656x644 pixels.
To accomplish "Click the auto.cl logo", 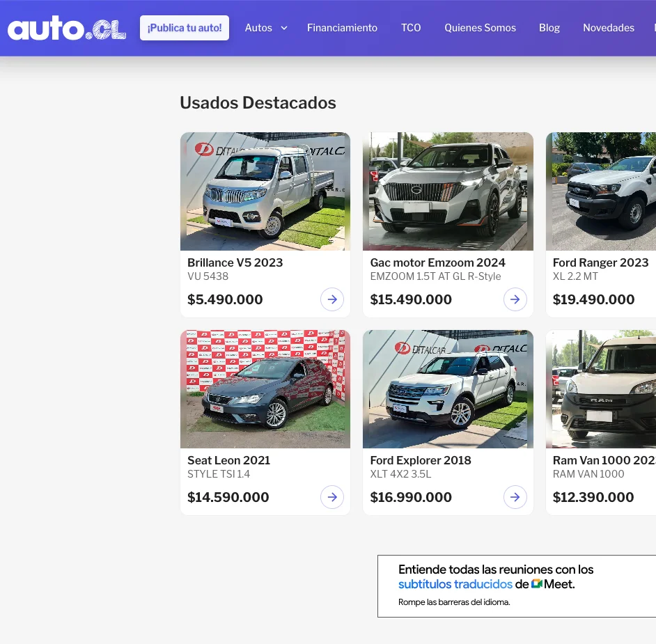I will pos(66,28).
